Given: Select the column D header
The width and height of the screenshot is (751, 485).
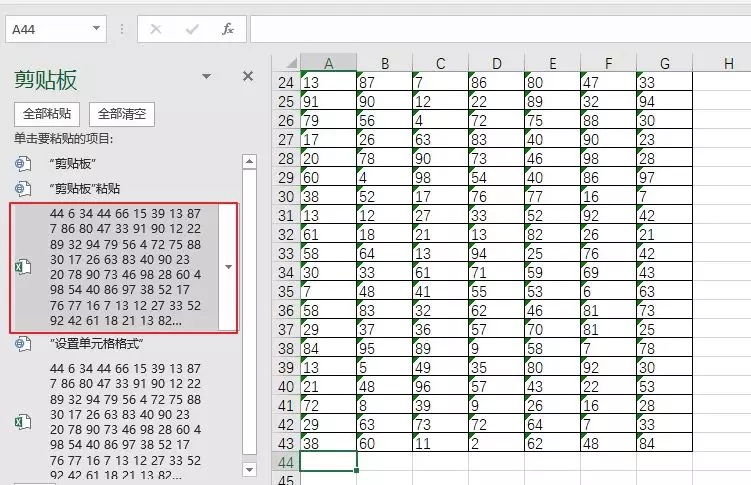Looking at the screenshot, I should 496,64.
